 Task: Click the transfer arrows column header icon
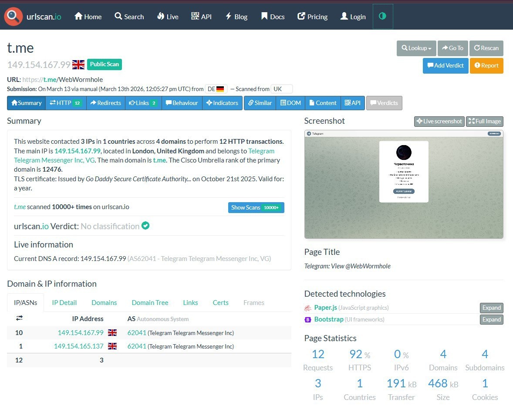(x=19, y=318)
